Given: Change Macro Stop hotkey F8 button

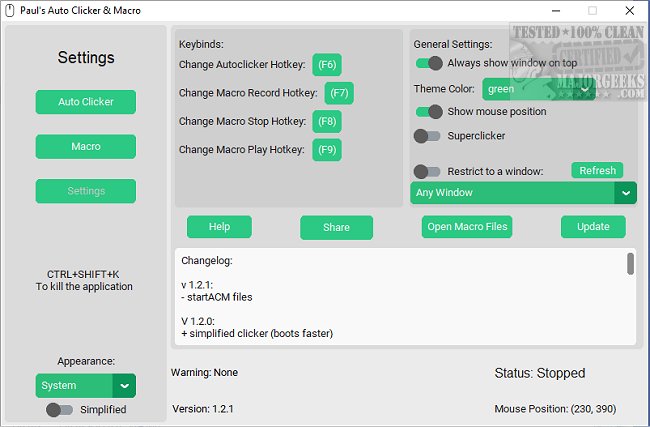Looking at the screenshot, I should (327, 121).
